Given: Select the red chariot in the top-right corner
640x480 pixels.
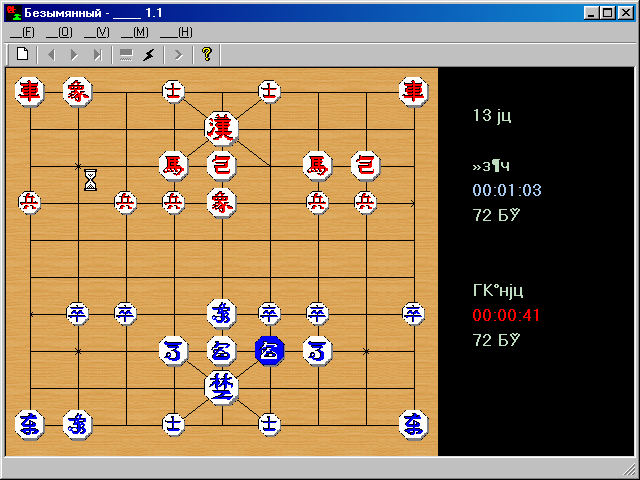Looking at the screenshot, I should pyautogui.click(x=414, y=92).
